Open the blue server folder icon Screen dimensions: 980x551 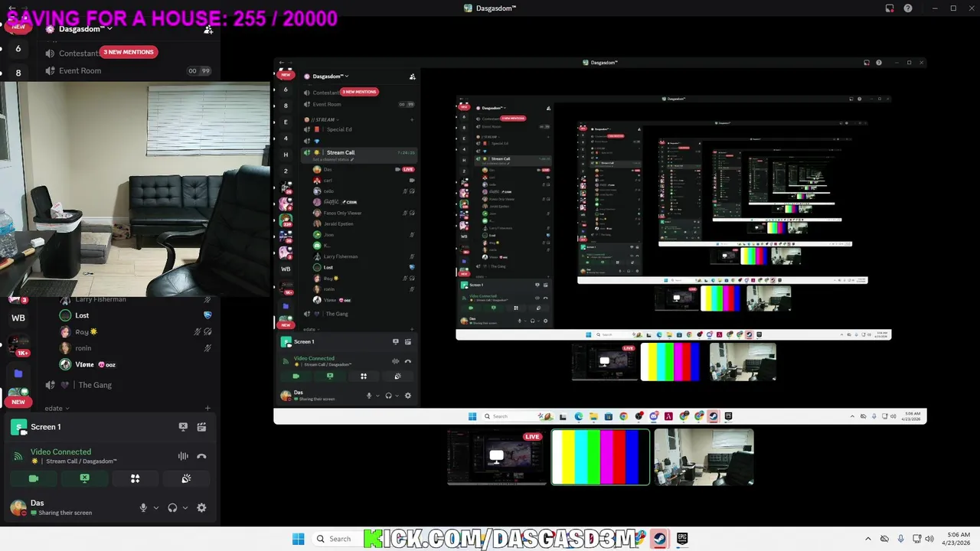coord(18,373)
